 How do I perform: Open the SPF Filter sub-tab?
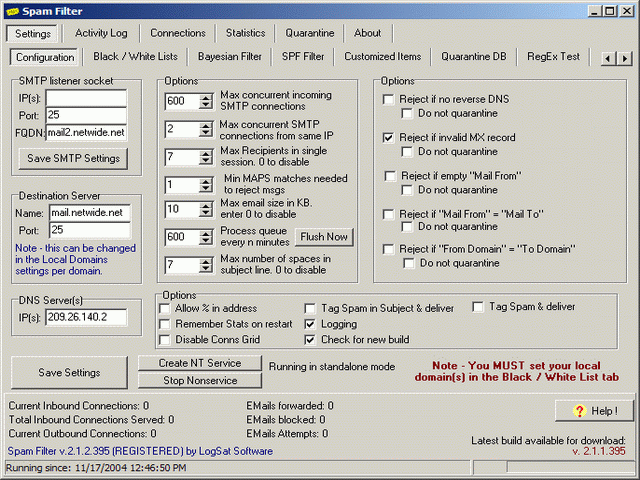[303, 56]
